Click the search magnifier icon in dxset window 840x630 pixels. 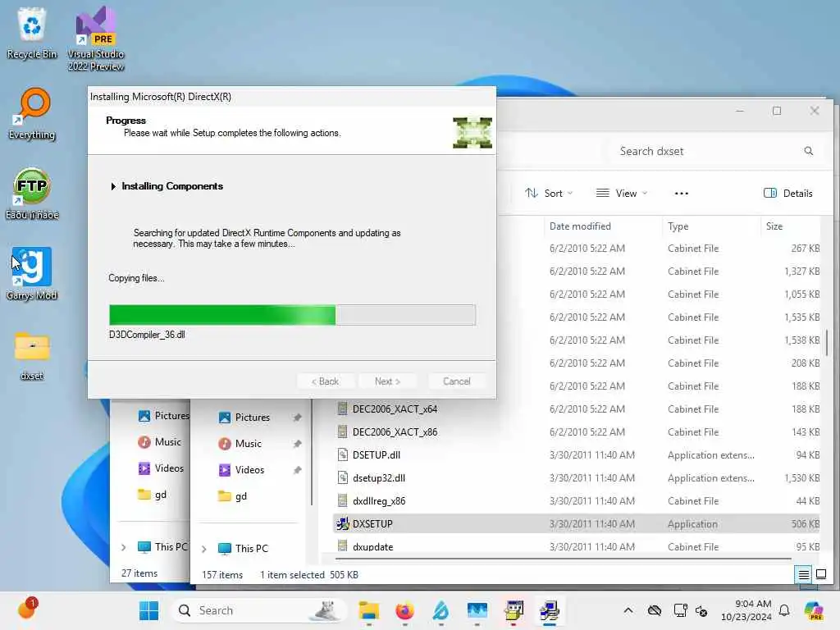[x=808, y=151]
